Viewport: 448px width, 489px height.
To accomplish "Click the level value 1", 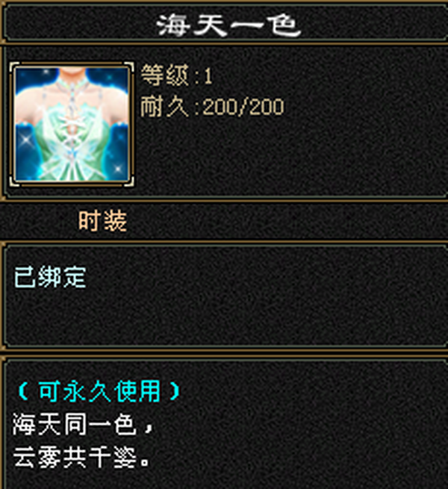I will 208,76.
